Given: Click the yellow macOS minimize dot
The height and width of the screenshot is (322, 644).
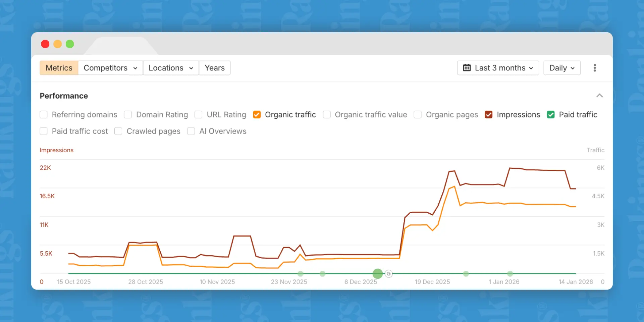Looking at the screenshot, I should coord(58,44).
